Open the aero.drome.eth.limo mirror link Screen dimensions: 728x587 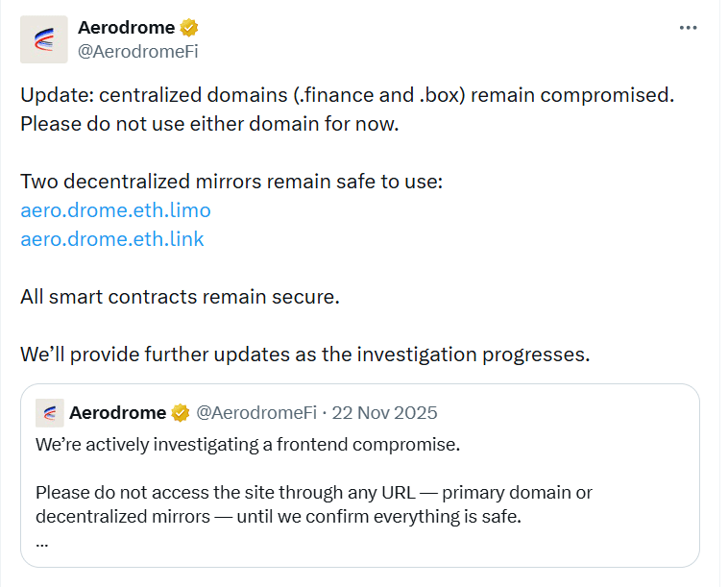115,209
